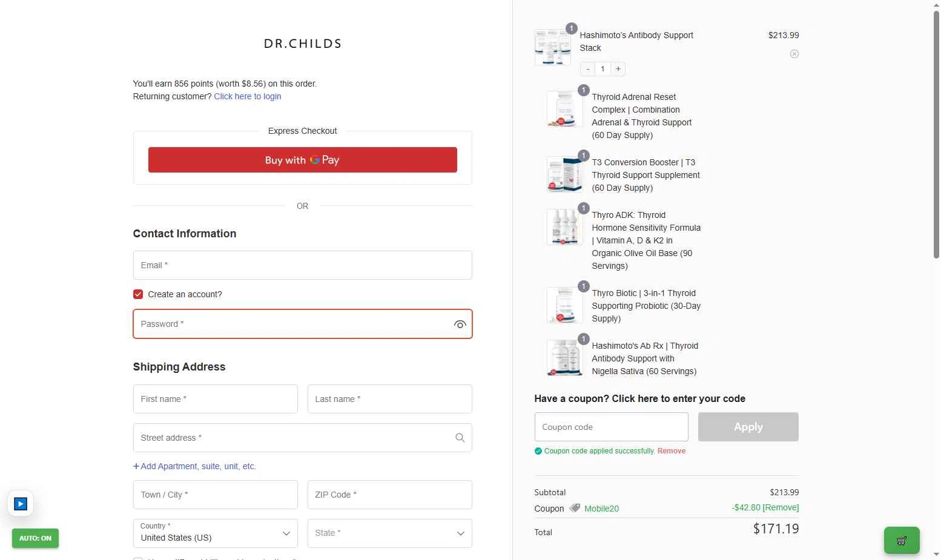Click the DR.CHILDS logo
The image size is (941, 560).
click(303, 44)
